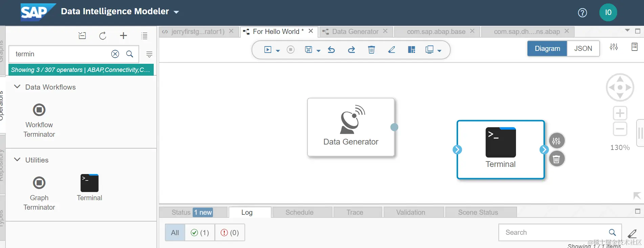
Task: Delete selection with toolbar trash icon
Action: click(371, 50)
